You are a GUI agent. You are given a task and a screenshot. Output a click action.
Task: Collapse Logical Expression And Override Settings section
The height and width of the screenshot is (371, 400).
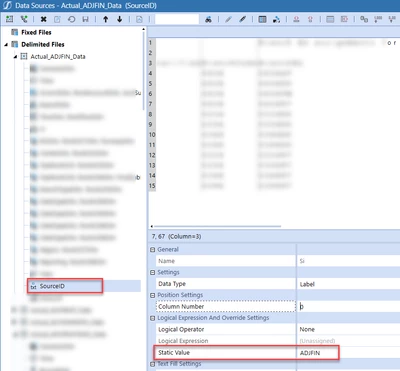click(152, 318)
